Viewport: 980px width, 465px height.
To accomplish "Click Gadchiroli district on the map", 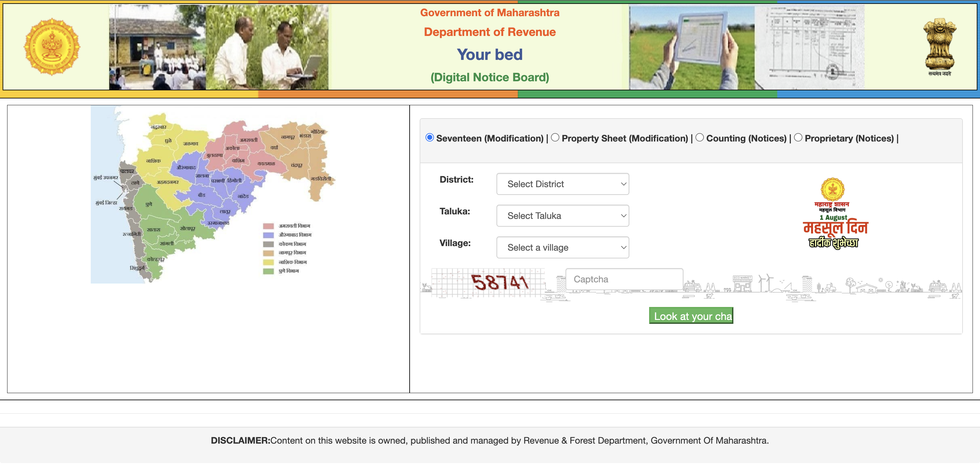I will coord(321,179).
